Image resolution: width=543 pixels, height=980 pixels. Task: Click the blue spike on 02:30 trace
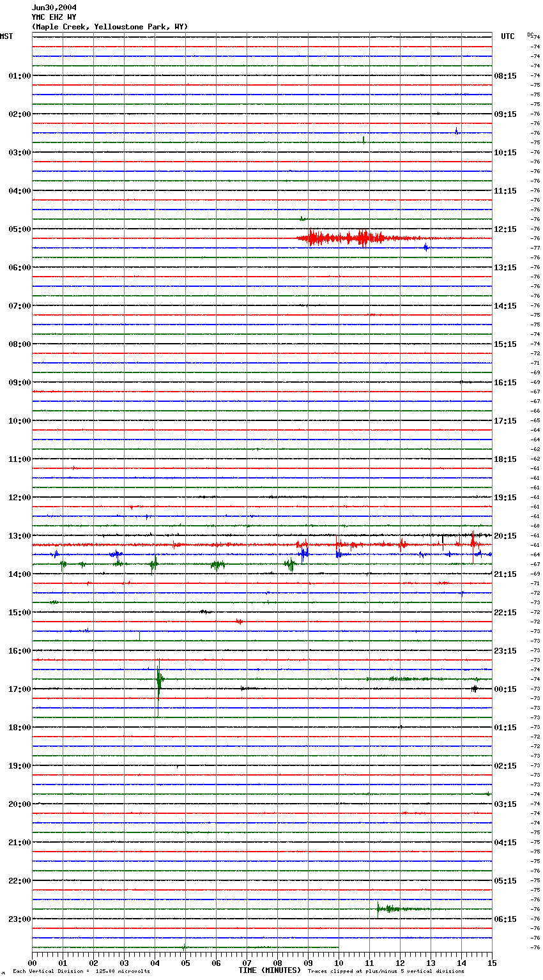[456, 132]
